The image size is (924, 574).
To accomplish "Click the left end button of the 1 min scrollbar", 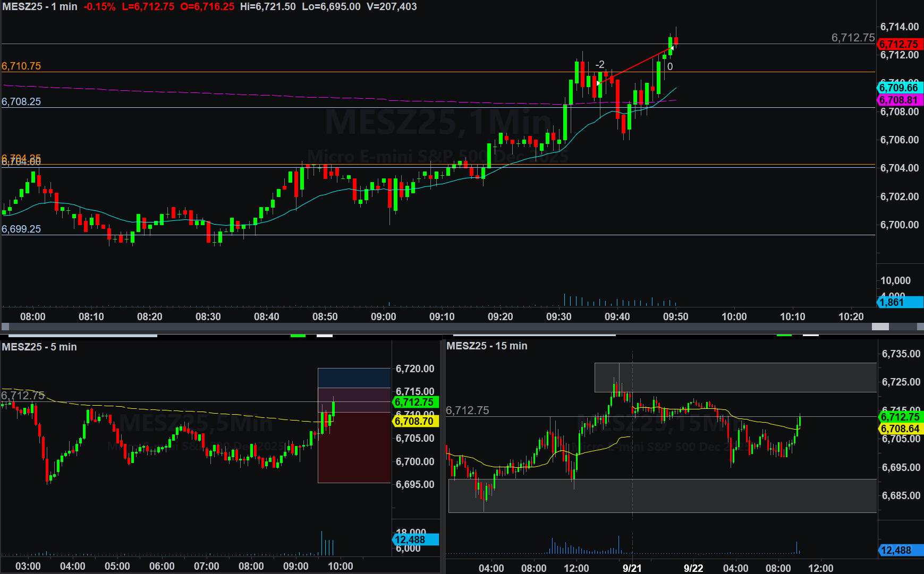I will (5, 327).
